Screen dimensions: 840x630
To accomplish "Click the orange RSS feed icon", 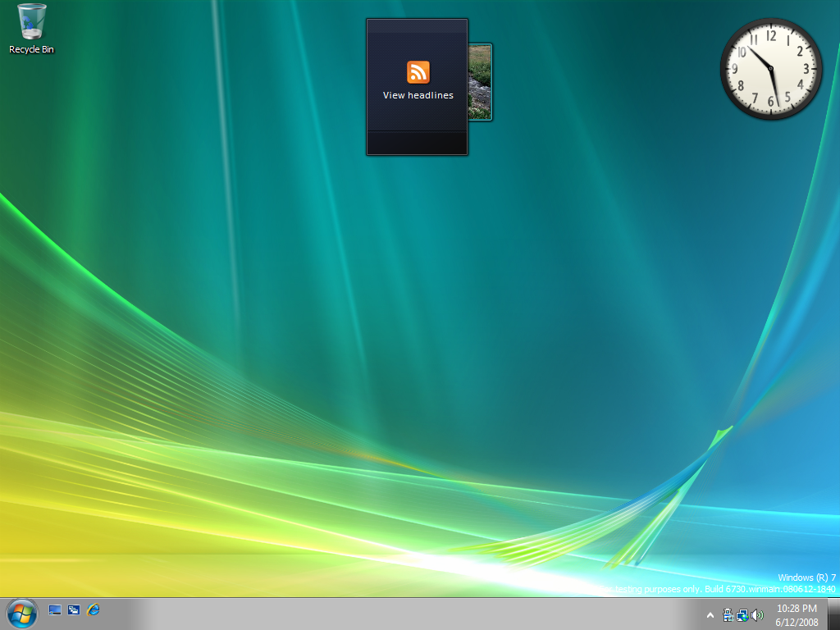I will [x=418, y=72].
